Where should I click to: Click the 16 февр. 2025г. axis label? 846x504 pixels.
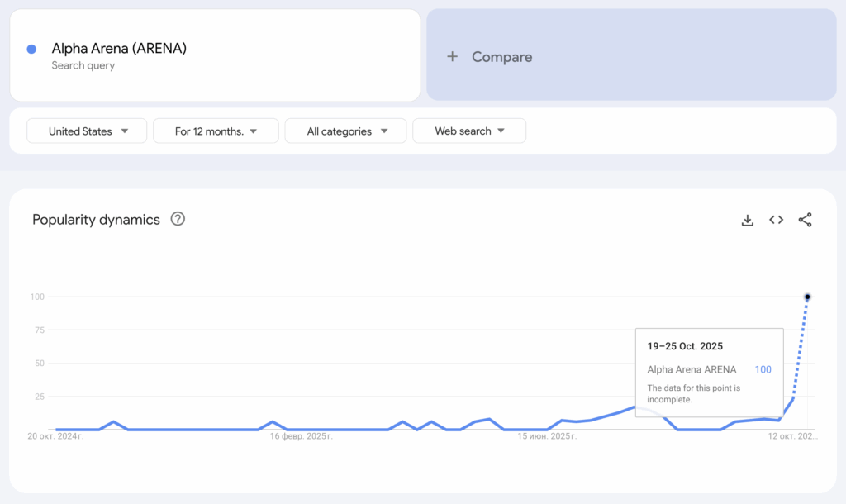302,435
